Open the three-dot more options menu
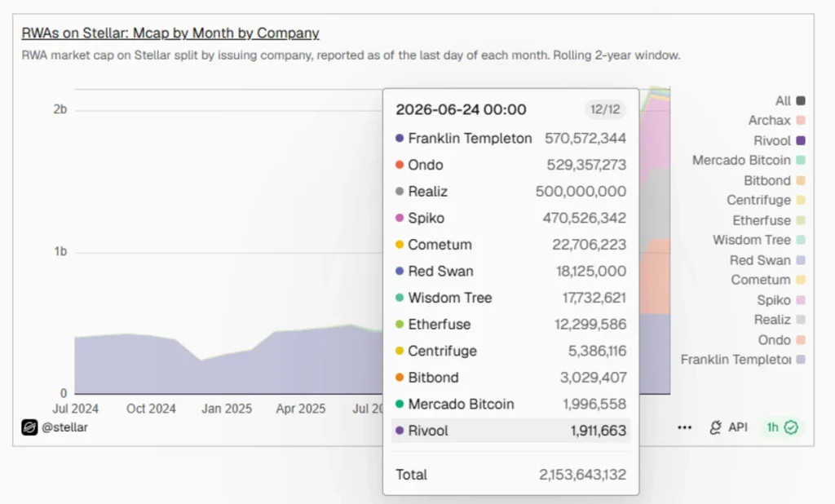This screenshot has width=835, height=504. [x=684, y=427]
